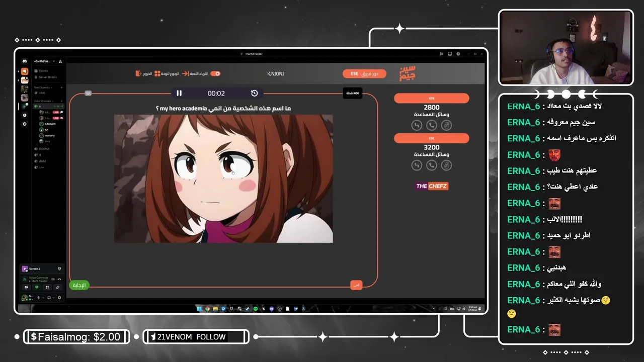Click انتهاء اللعبة end game button
The image size is (644, 362).
pos(194,73)
